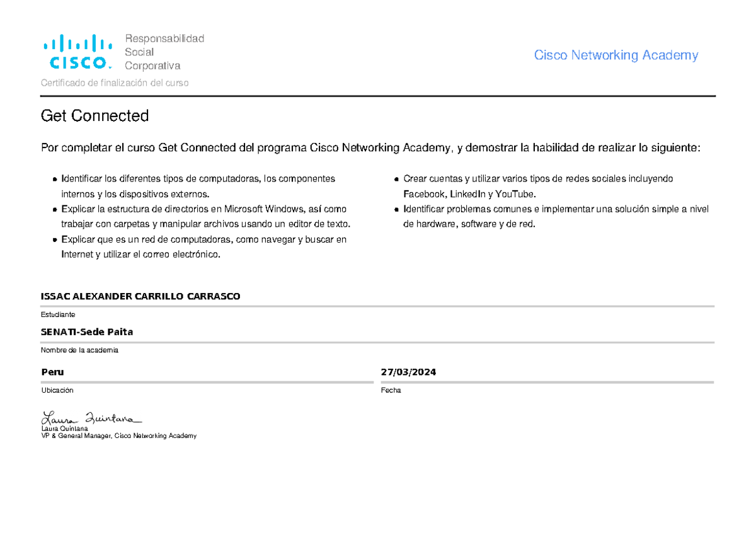756x535 pixels.
Task: Click the Certificado de finalización del curso caption
Action: point(115,83)
